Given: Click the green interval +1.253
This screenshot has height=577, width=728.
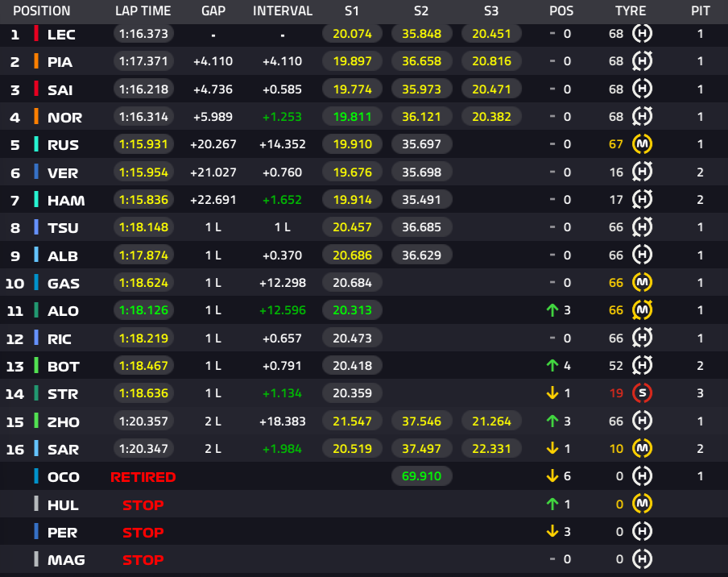Looking at the screenshot, I should click(x=283, y=117).
